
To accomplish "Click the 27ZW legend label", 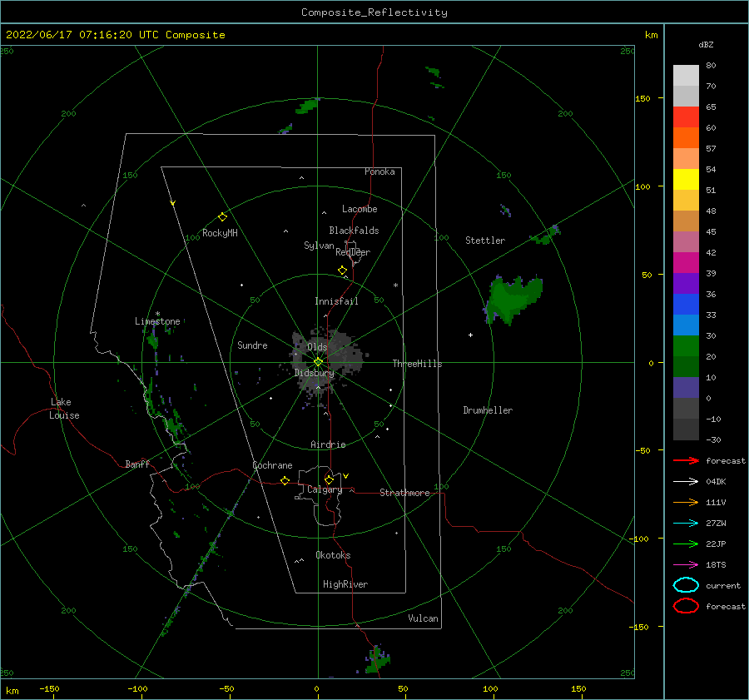I will (x=716, y=524).
